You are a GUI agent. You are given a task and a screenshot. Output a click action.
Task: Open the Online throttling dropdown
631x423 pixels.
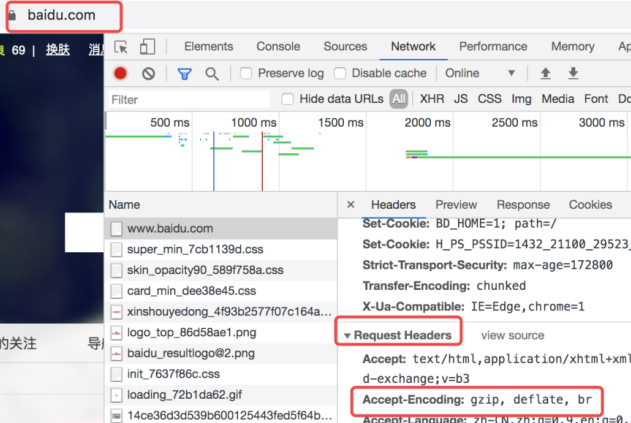(480, 73)
